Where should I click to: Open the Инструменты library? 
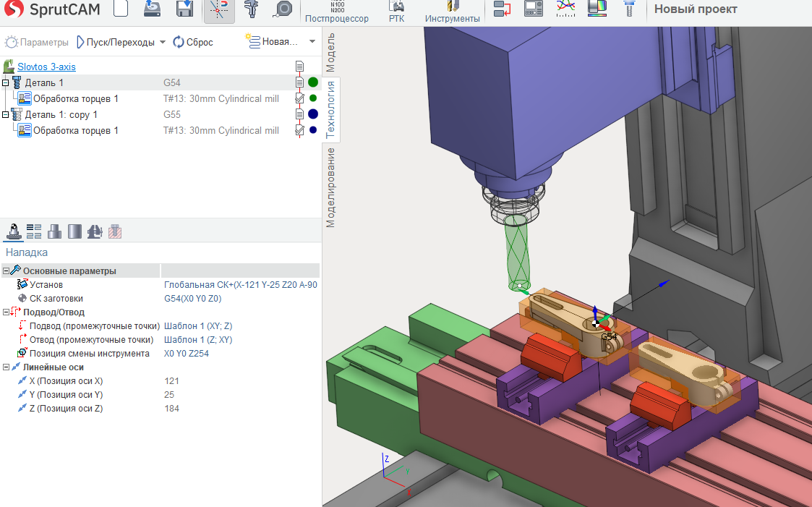click(452, 12)
